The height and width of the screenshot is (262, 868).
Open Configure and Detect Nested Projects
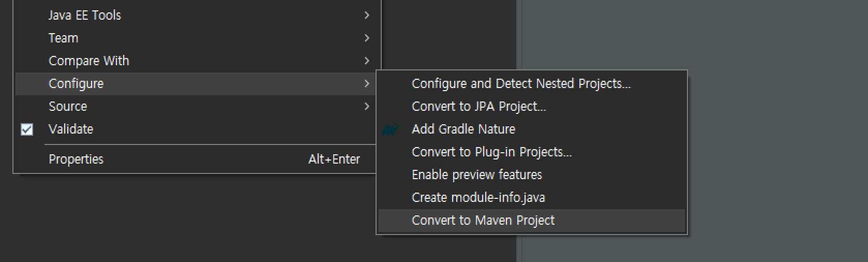tap(532, 84)
